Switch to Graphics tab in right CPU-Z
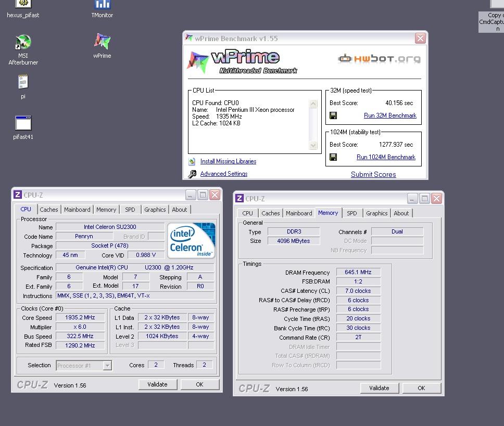 377,213
